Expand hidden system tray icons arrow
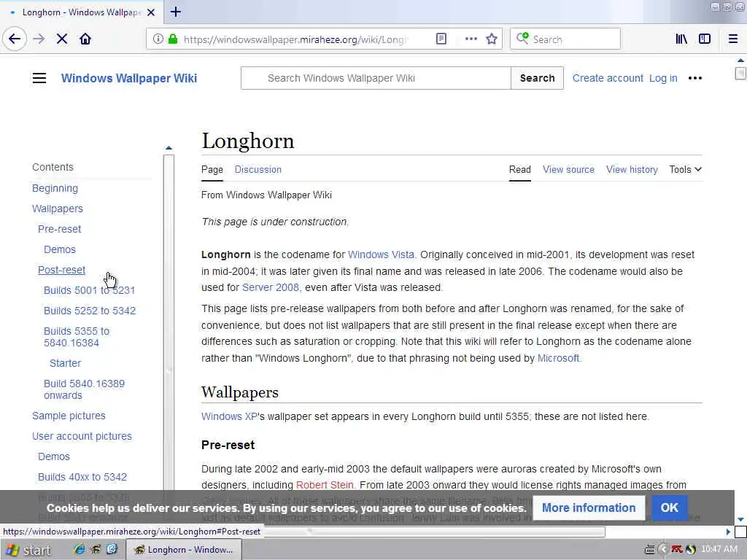Screen dimensions: 747x560 pos(663,550)
